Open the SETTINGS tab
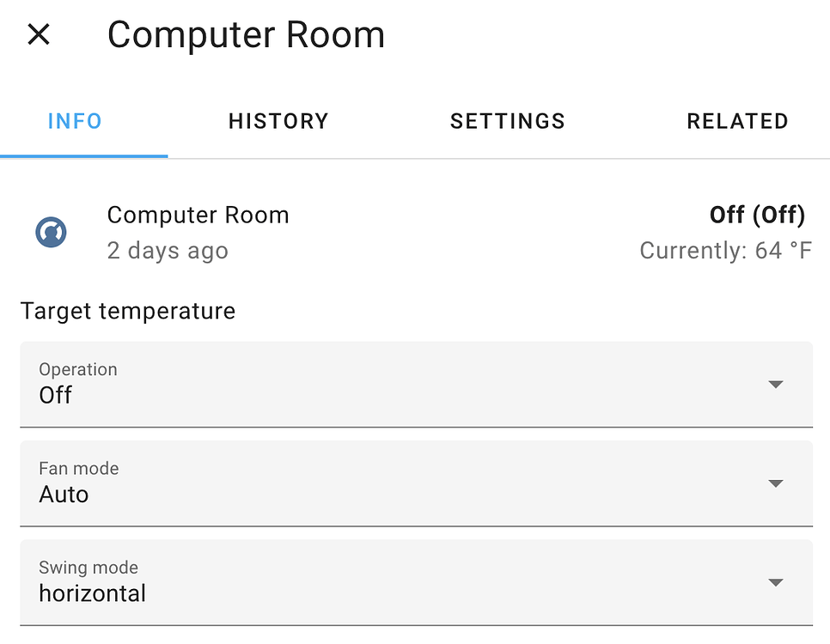The width and height of the screenshot is (830, 644). coord(507,121)
